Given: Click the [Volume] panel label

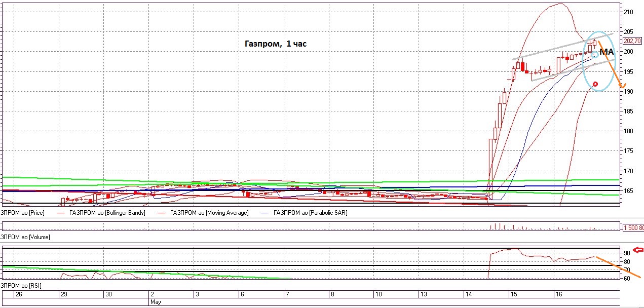Looking at the screenshot, I should (x=25, y=237).
